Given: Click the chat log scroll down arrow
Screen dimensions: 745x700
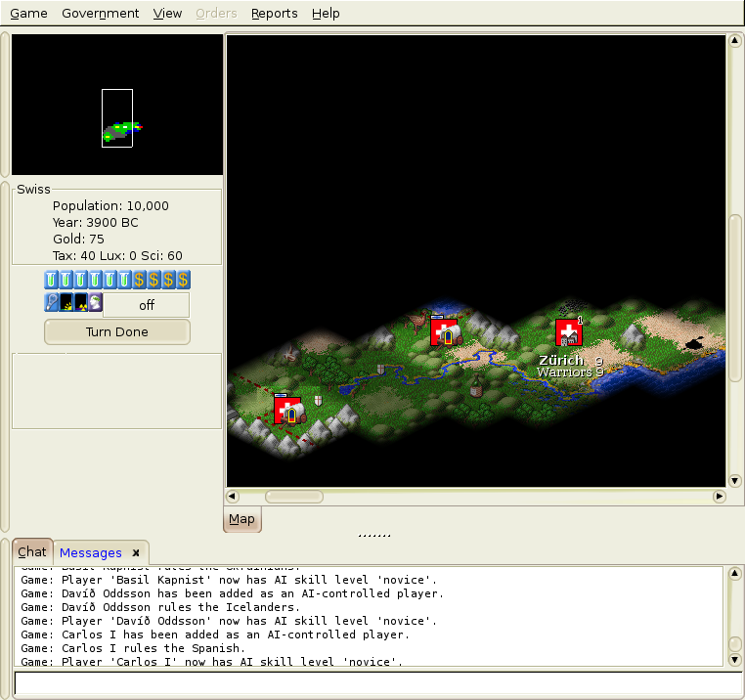Looking at the screenshot, I should tap(734, 659).
